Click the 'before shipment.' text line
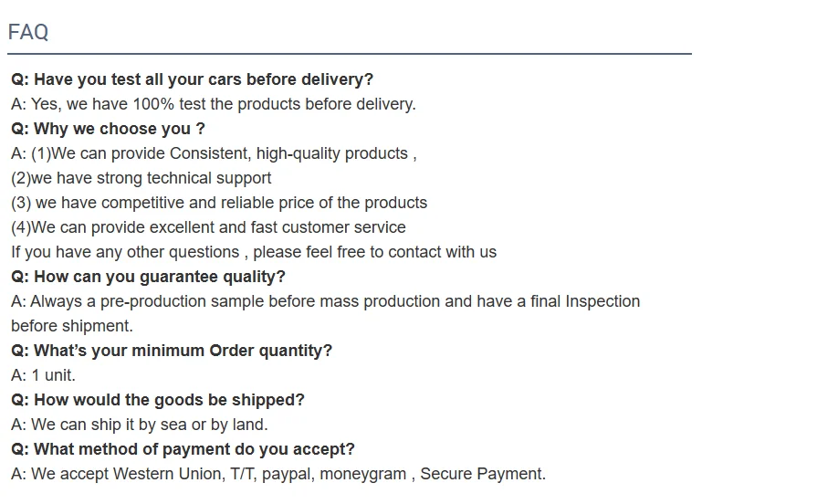Image resolution: width=817 pixels, height=504 pixels. 72,326
